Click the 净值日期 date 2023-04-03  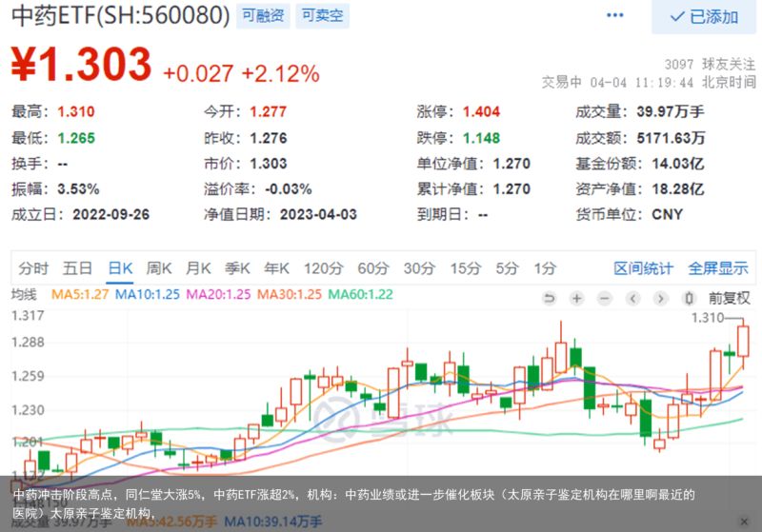pos(318,214)
